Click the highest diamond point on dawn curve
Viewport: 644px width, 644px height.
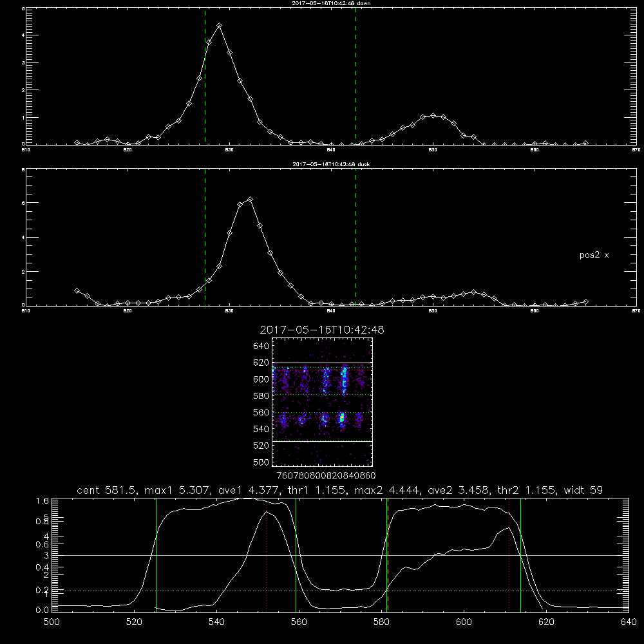(x=220, y=26)
